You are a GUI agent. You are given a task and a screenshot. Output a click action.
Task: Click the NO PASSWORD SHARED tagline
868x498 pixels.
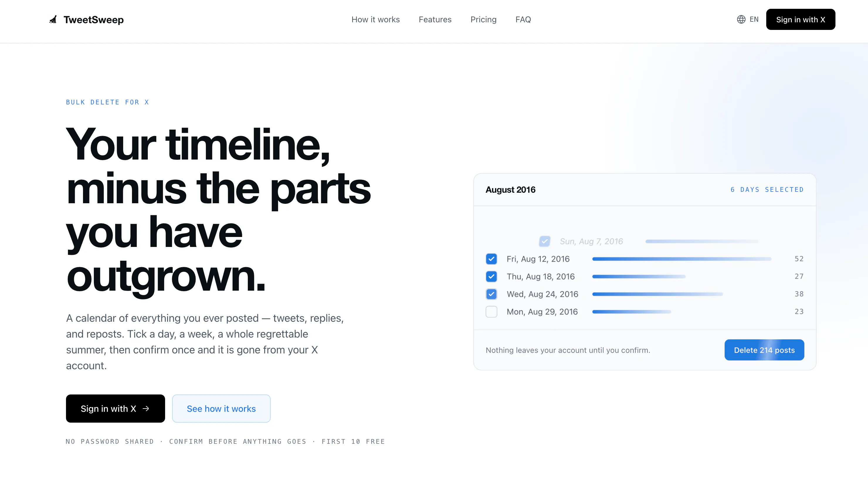pos(110,441)
